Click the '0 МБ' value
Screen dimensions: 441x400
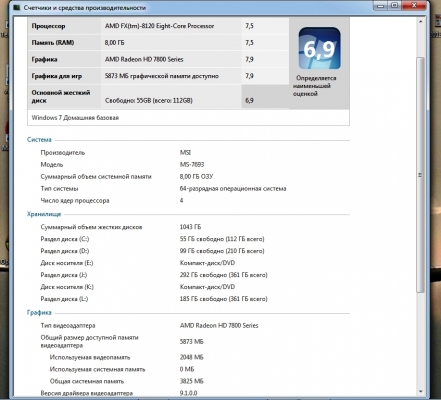pyautogui.click(x=187, y=370)
